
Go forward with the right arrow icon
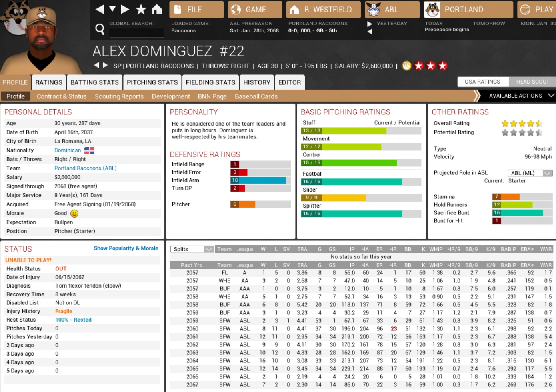pos(125,9)
